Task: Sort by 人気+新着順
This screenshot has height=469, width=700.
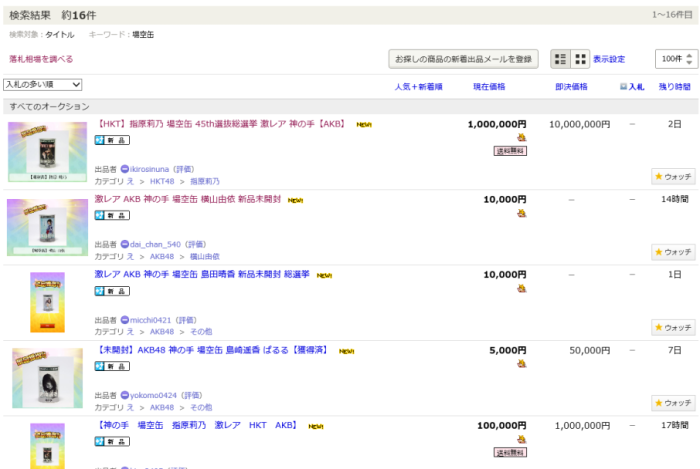Action: tap(418, 87)
